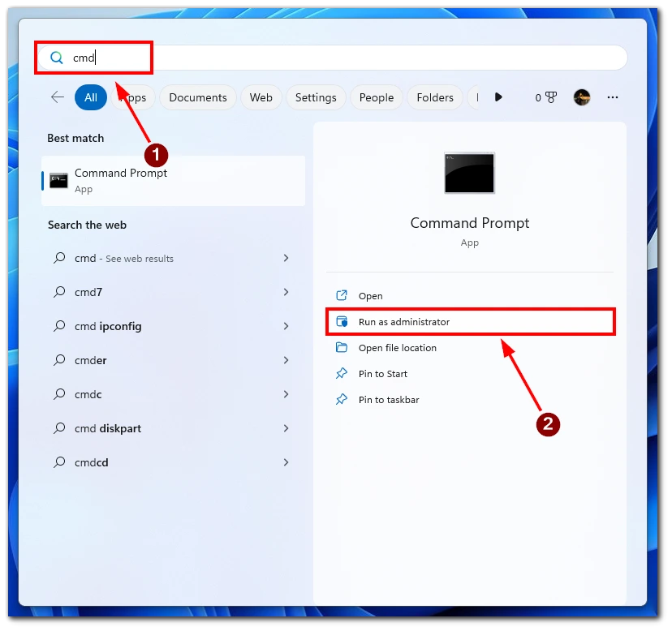This screenshot has height=631, width=672.
Task: Click the search magnifier icon in search box
Action: pos(57,58)
